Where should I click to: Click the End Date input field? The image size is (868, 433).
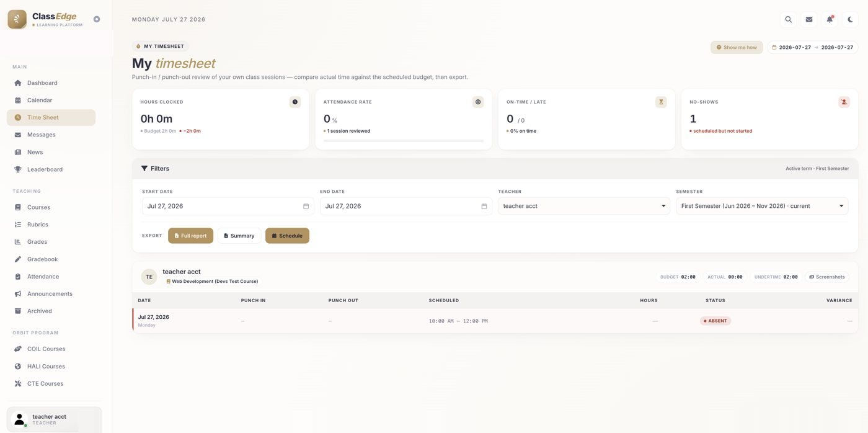[406, 206]
